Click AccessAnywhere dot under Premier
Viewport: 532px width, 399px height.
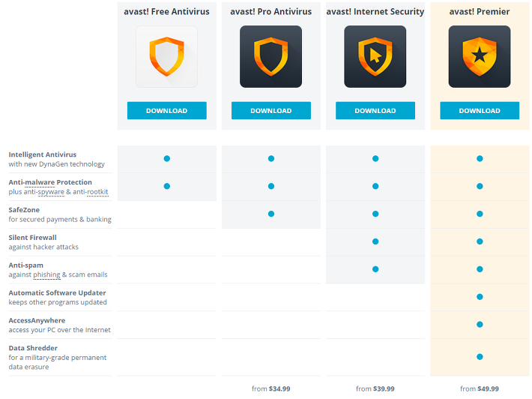(480, 325)
